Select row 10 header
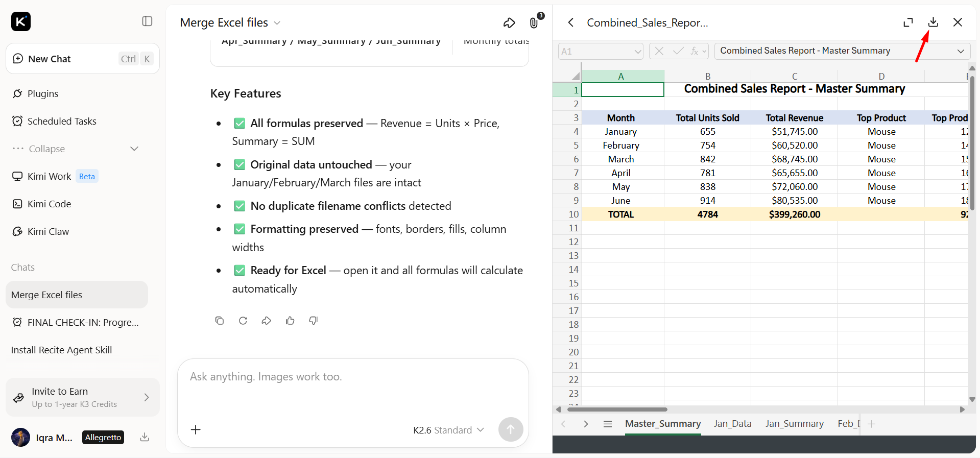This screenshot has width=980, height=458. tap(567, 214)
